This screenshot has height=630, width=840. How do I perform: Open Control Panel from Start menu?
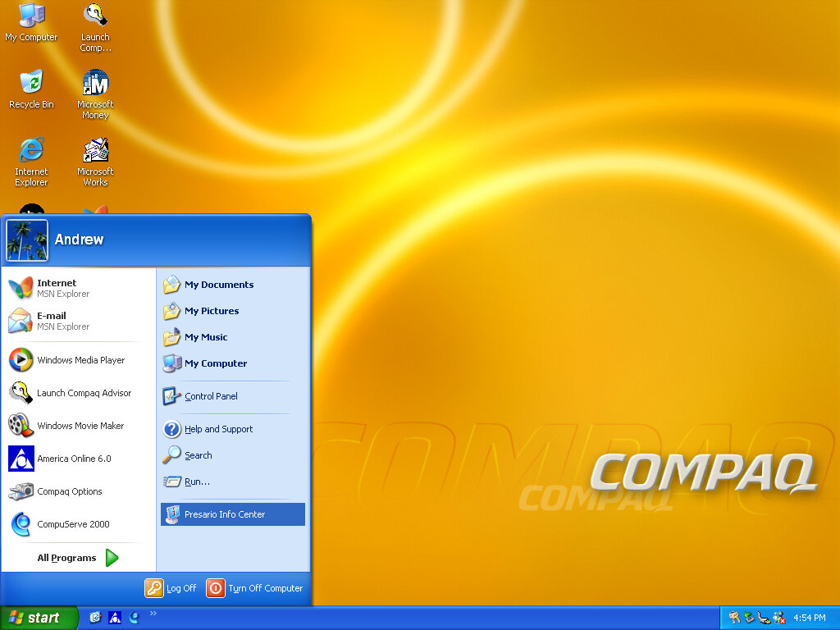(210, 396)
